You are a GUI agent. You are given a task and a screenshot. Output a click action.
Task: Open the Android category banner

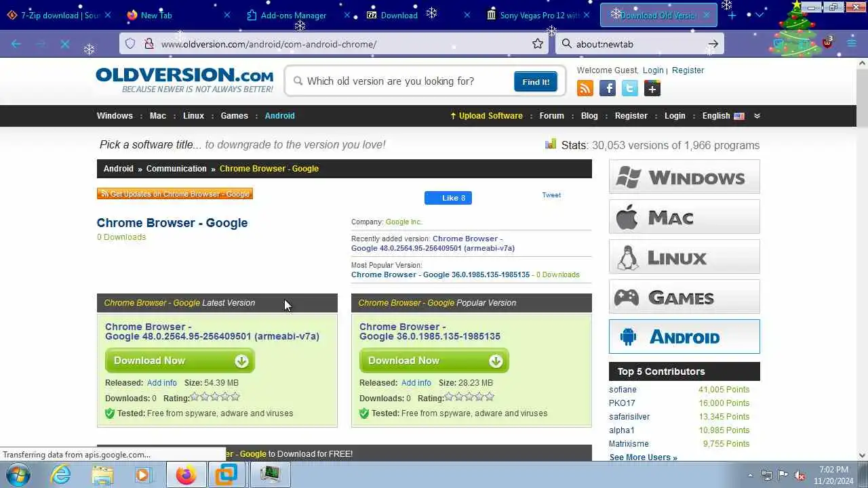(684, 337)
